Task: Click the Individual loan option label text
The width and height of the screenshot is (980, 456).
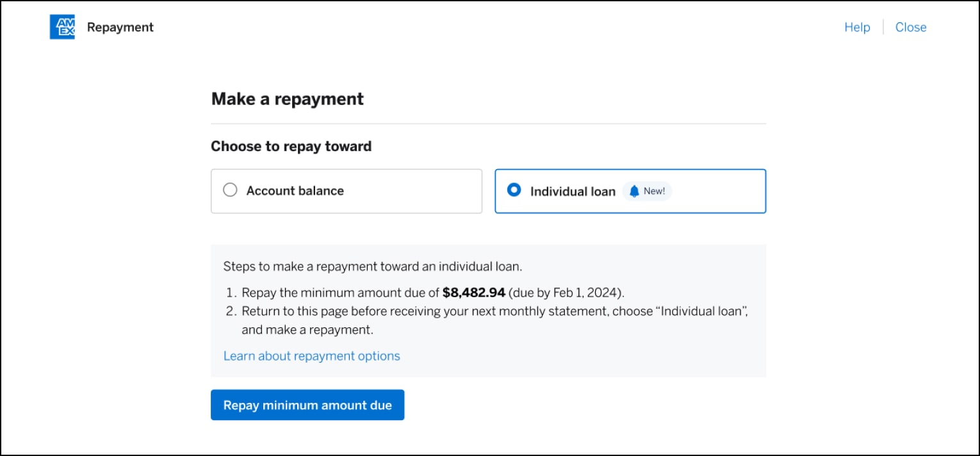Action: [x=573, y=190]
